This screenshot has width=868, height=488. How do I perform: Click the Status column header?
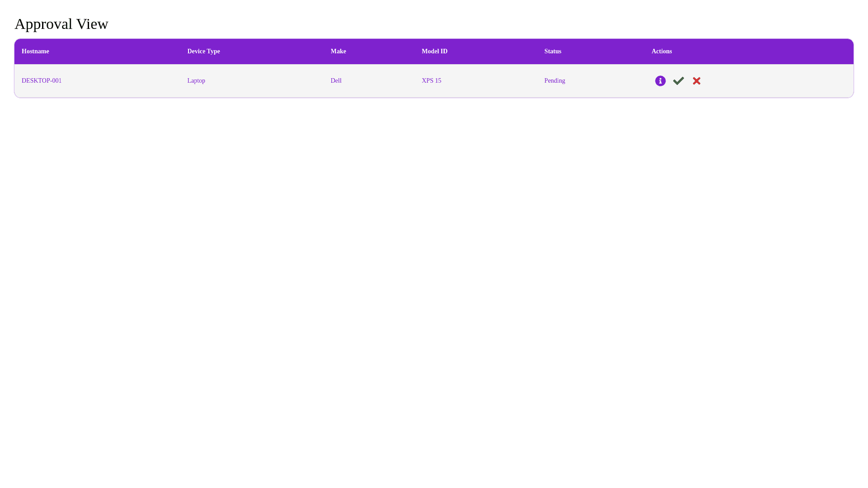pyautogui.click(x=552, y=52)
